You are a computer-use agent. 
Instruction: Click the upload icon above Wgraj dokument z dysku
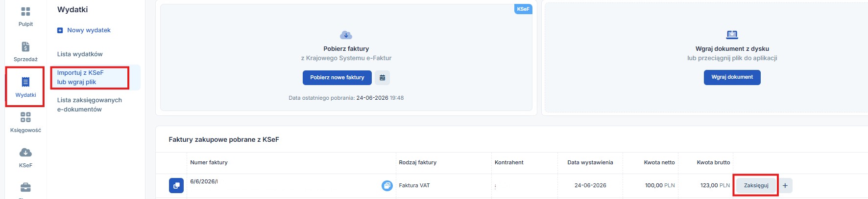732,35
